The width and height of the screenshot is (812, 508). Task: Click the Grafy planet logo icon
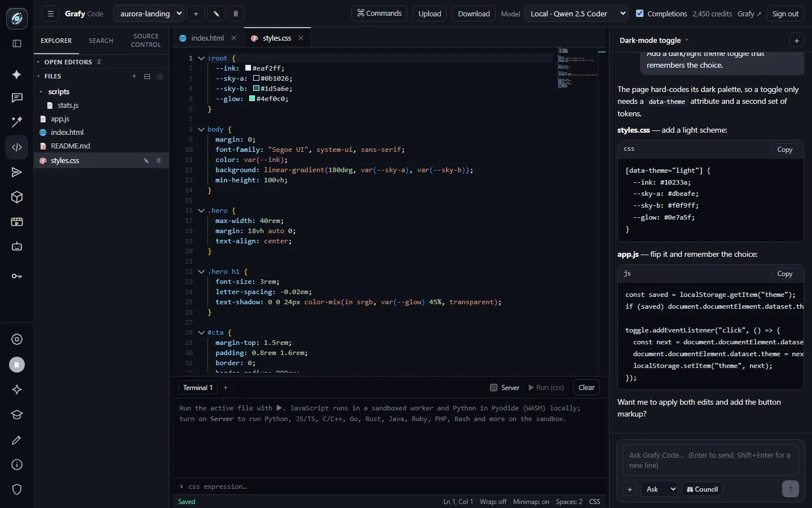[x=17, y=19]
